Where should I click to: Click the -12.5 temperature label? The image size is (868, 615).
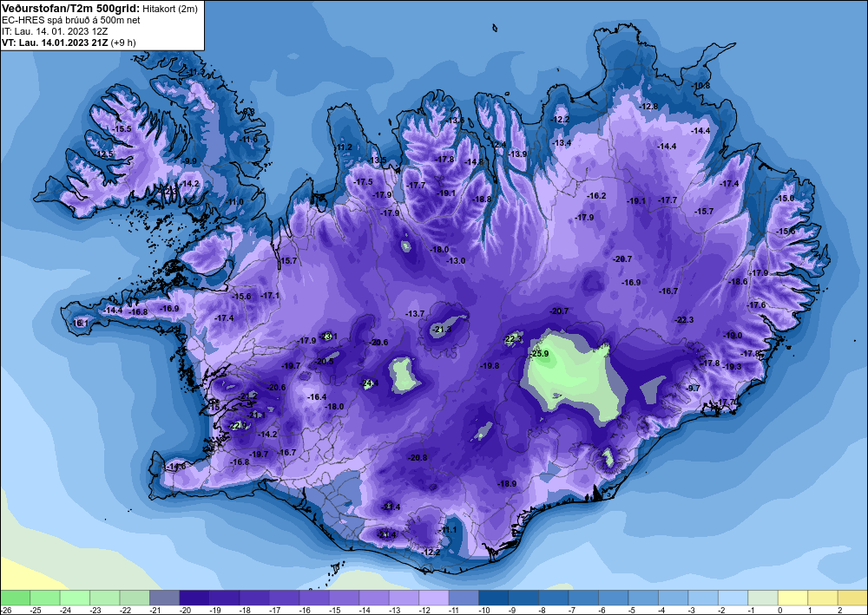coord(103,154)
